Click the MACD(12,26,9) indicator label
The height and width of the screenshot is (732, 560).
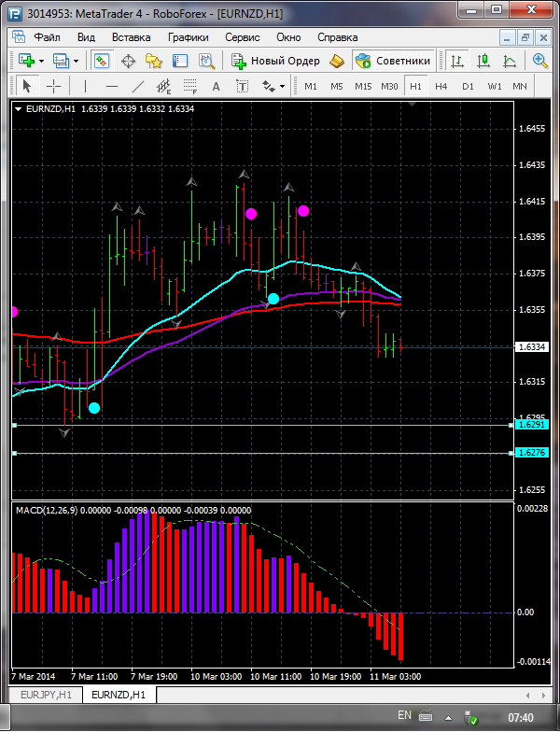(47, 510)
